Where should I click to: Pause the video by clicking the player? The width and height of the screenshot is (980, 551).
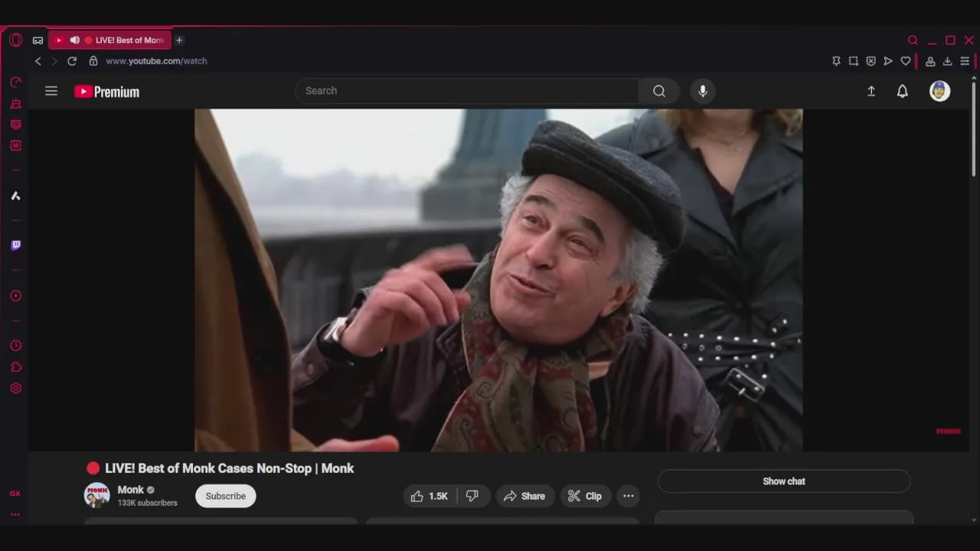[498, 280]
